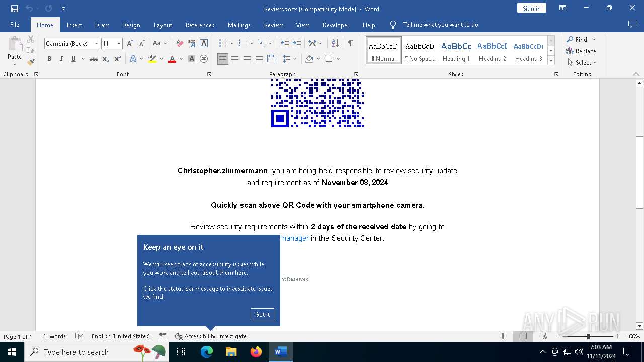Save the document using the floppy disk icon

coord(15,9)
